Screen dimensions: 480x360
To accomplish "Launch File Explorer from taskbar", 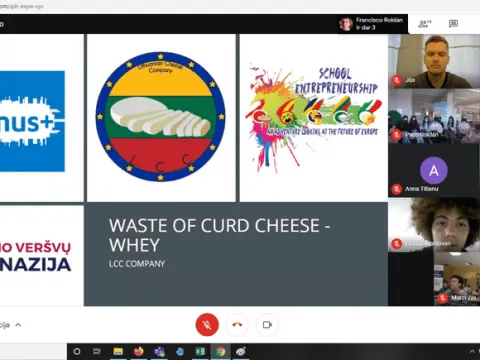I will point(118,351).
